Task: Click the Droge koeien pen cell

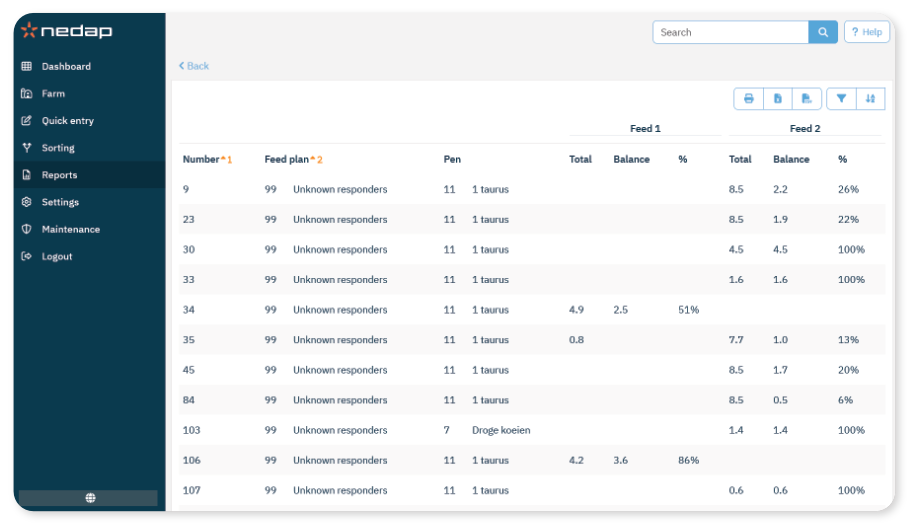Action: click(x=501, y=430)
